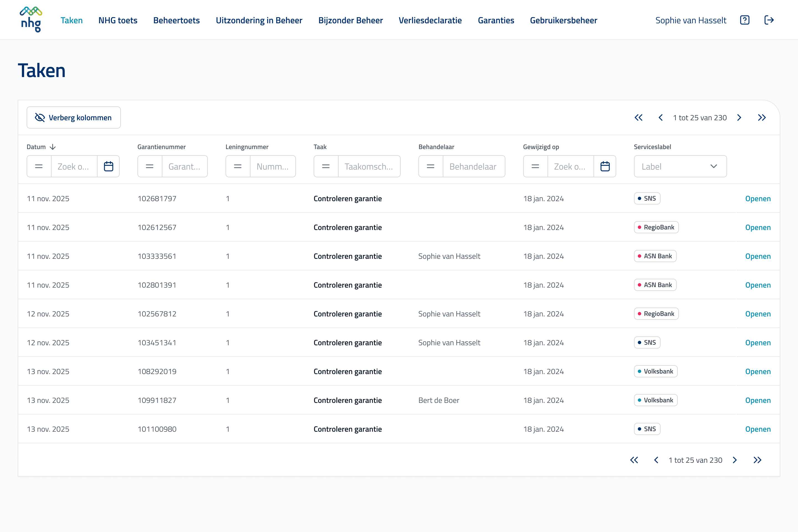Switch to the Garanties menu item
The image size is (798, 532).
(496, 20)
